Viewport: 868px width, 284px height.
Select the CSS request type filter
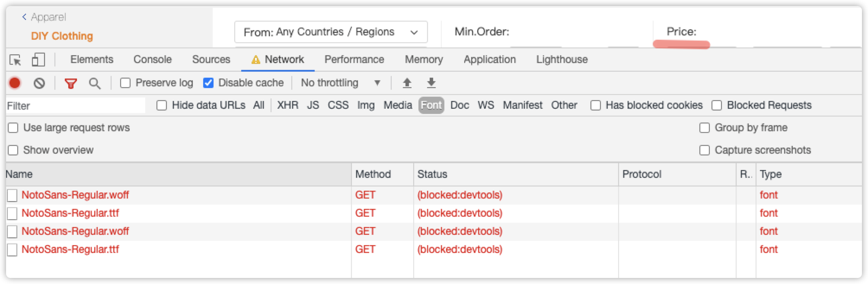tap(338, 105)
